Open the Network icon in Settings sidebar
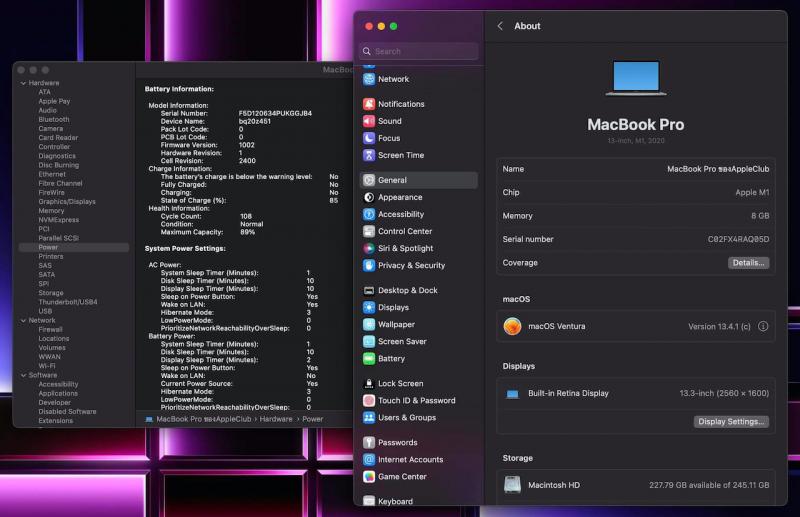This screenshot has width=800, height=517. click(369, 79)
